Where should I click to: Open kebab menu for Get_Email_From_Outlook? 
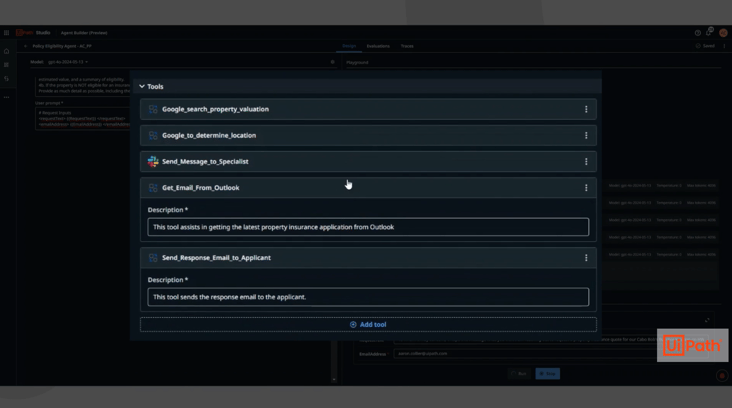click(x=586, y=188)
